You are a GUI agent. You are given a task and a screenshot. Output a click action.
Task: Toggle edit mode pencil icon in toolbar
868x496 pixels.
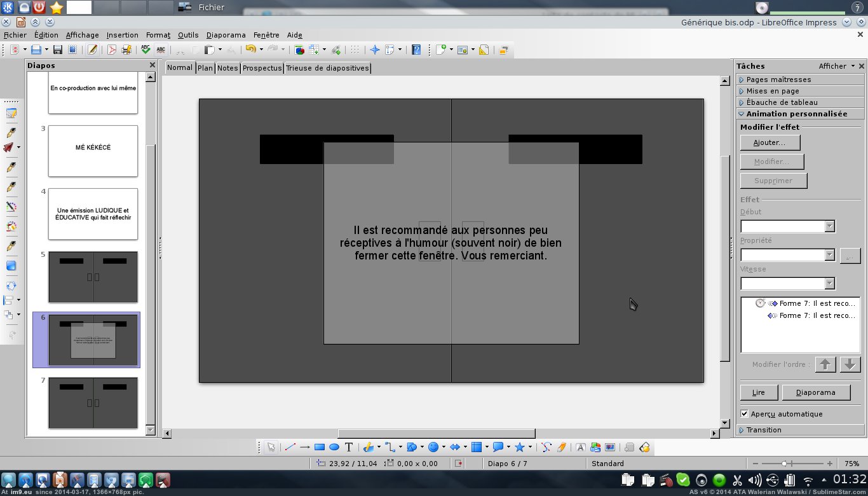coord(93,50)
